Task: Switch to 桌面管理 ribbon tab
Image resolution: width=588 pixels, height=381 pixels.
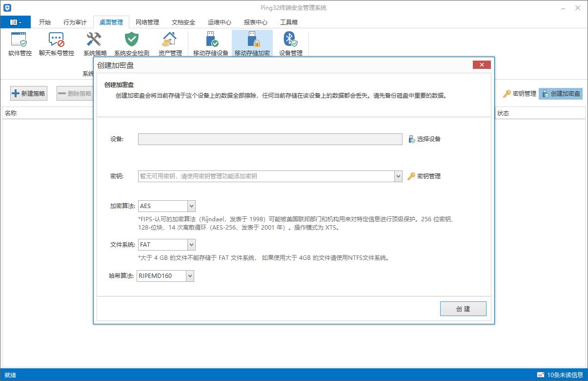Action: [x=111, y=22]
